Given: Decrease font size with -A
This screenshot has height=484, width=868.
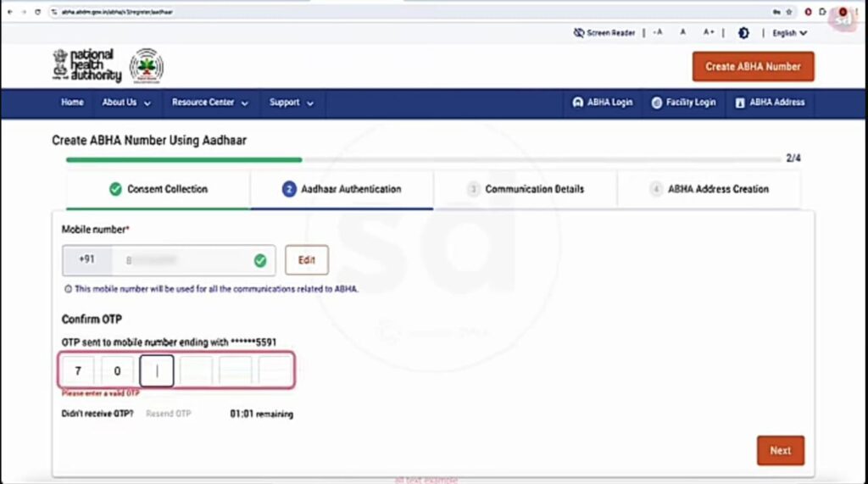Looking at the screenshot, I should click(658, 32).
